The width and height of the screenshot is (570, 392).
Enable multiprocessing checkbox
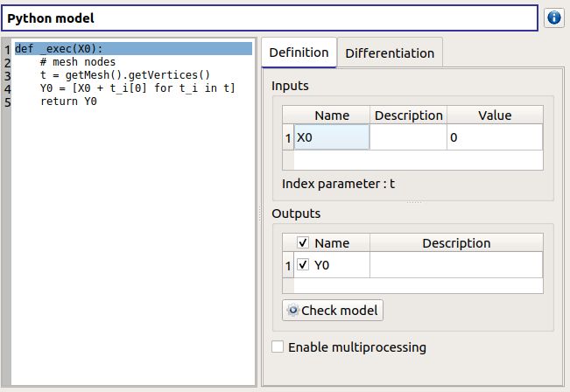click(278, 346)
